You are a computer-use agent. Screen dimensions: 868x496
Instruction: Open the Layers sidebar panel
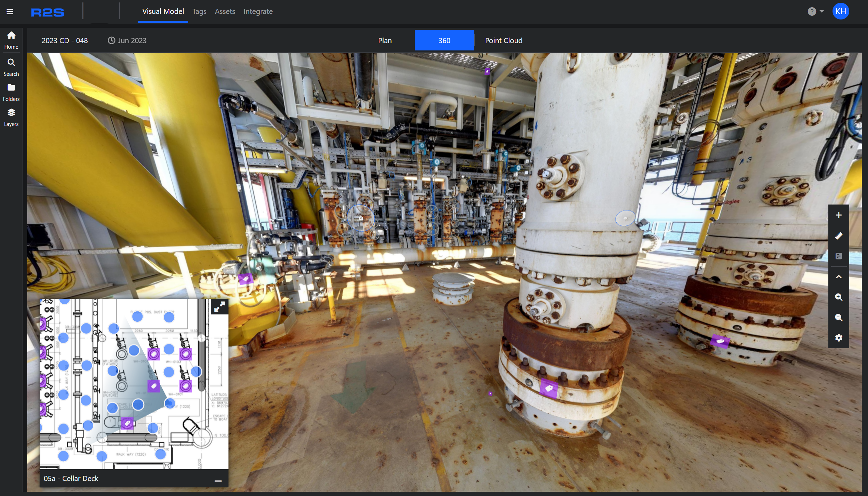coord(11,117)
